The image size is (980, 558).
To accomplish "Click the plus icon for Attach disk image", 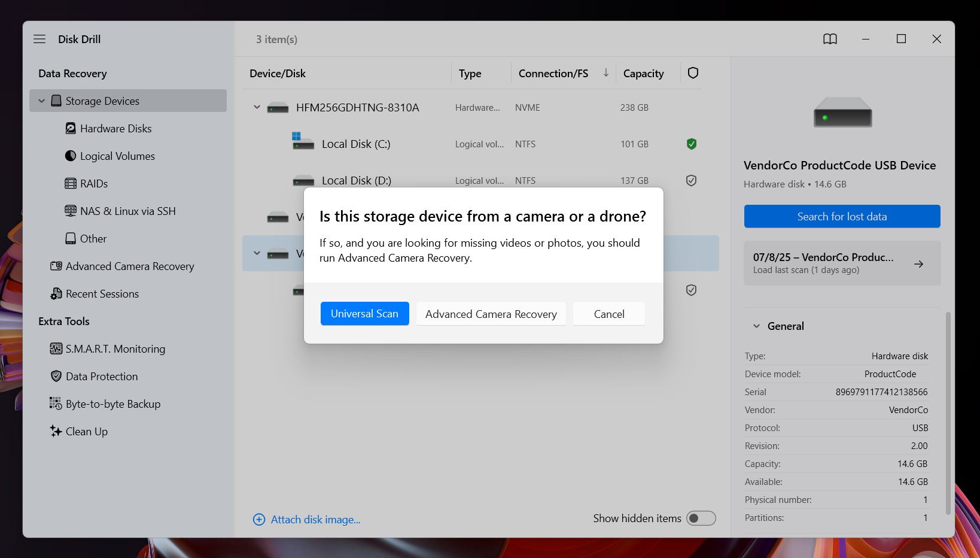I will coord(259,519).
